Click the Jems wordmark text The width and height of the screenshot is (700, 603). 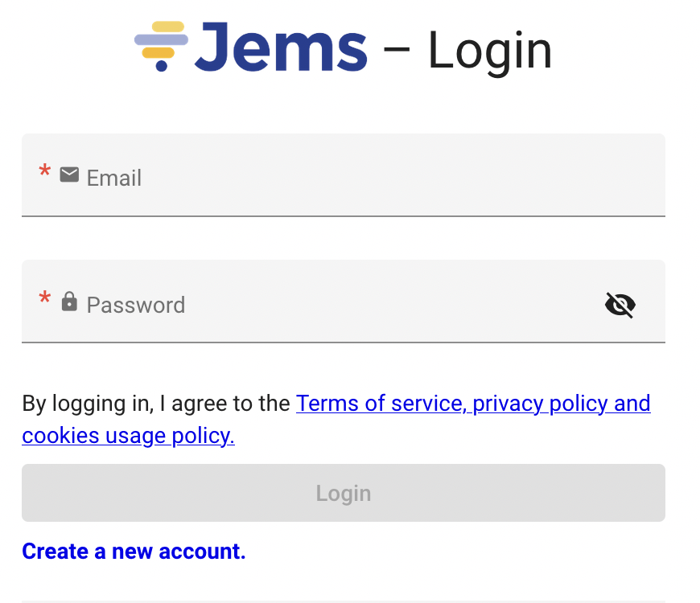[281, 48]
